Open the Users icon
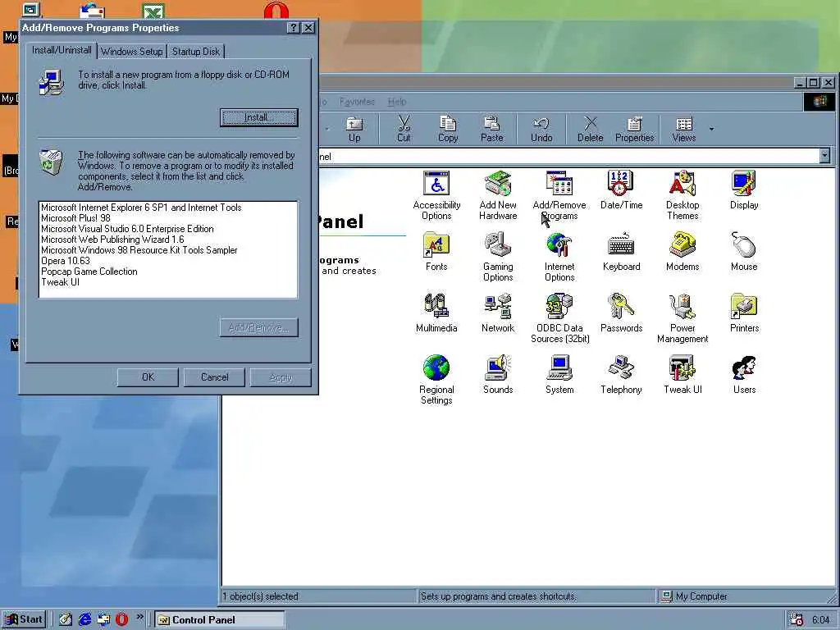Screen dimensions: 840x630 point(744,375)
